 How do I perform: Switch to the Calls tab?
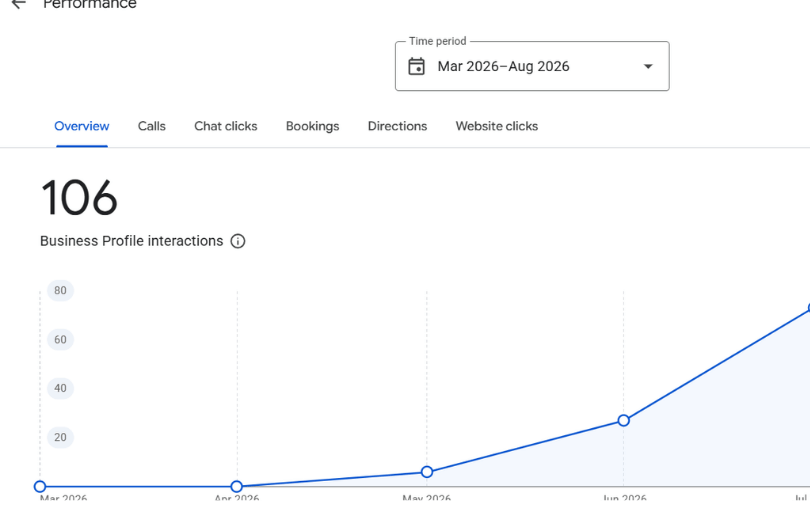click(152, 126)
